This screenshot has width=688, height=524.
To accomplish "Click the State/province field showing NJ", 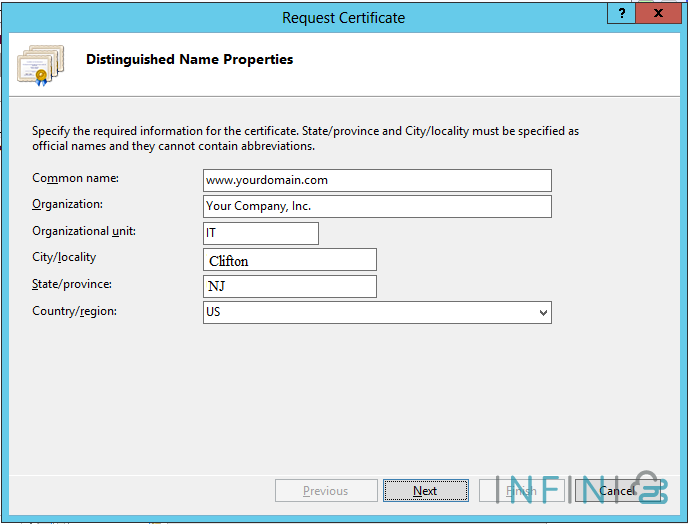I will [289, 286].
